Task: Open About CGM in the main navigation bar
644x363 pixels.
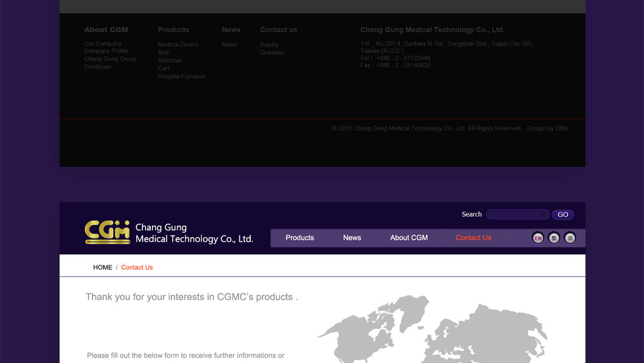Action: [x=409, y=238]
